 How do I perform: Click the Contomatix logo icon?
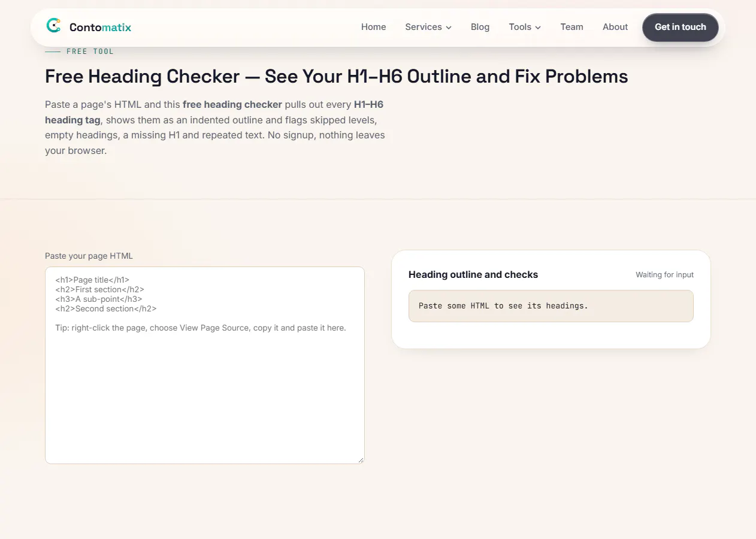point(54,26)
